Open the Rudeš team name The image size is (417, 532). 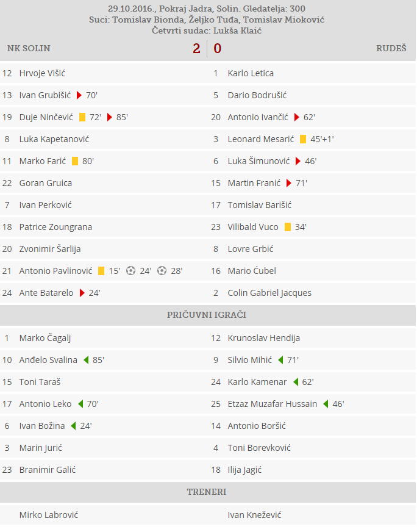(391, 48)
